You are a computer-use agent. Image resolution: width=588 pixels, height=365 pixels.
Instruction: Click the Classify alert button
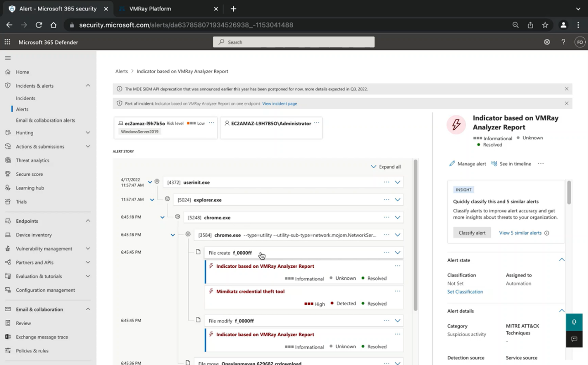472,233
